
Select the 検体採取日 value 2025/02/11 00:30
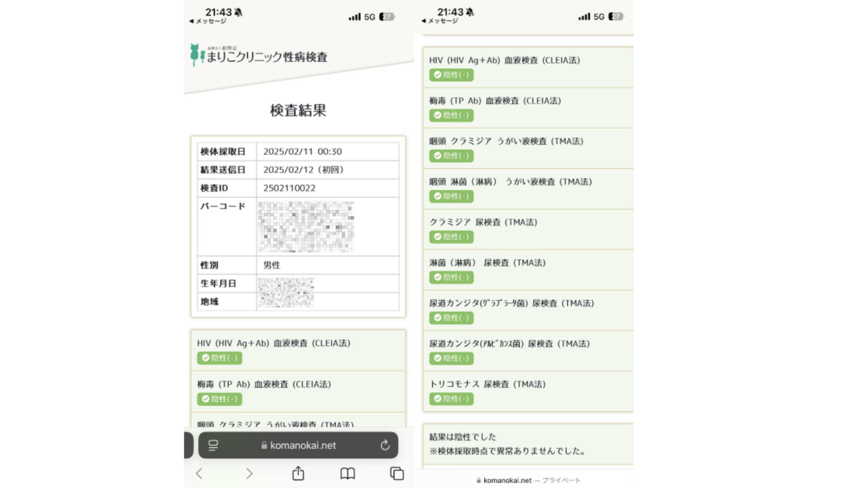pos(303,151)
